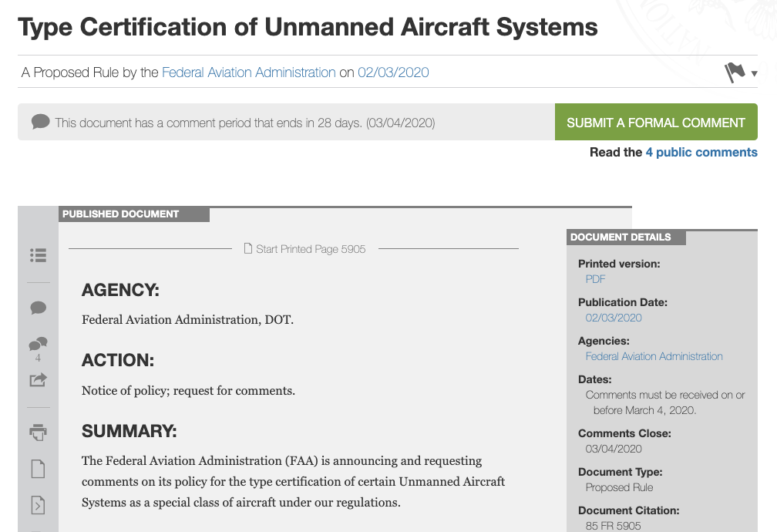View public comments via the dual-bubble sidebar icon

click(38, 345)
